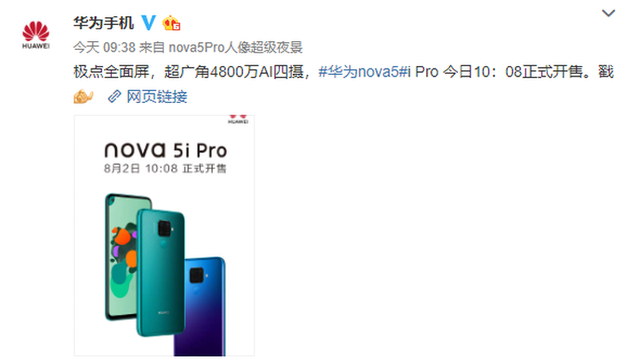Screen dimensions: 627x364
Task: Open the 华为手机 account name
Action: tap(103, 23)
